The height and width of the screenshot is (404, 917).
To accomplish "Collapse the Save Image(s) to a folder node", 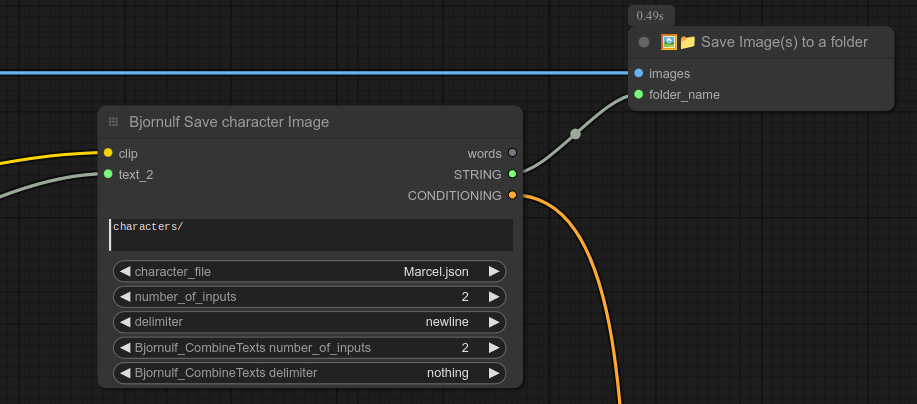I will pyautogui.click(x=644, y=42).
